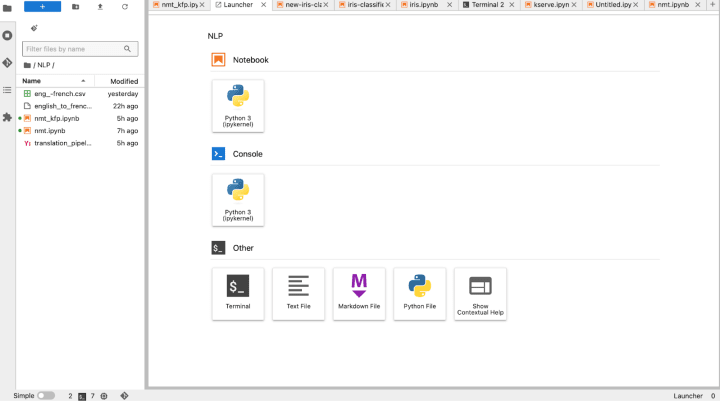720x401 pixels.
Task: Click kernels count icon in status bar
Action: coord(104,396)
